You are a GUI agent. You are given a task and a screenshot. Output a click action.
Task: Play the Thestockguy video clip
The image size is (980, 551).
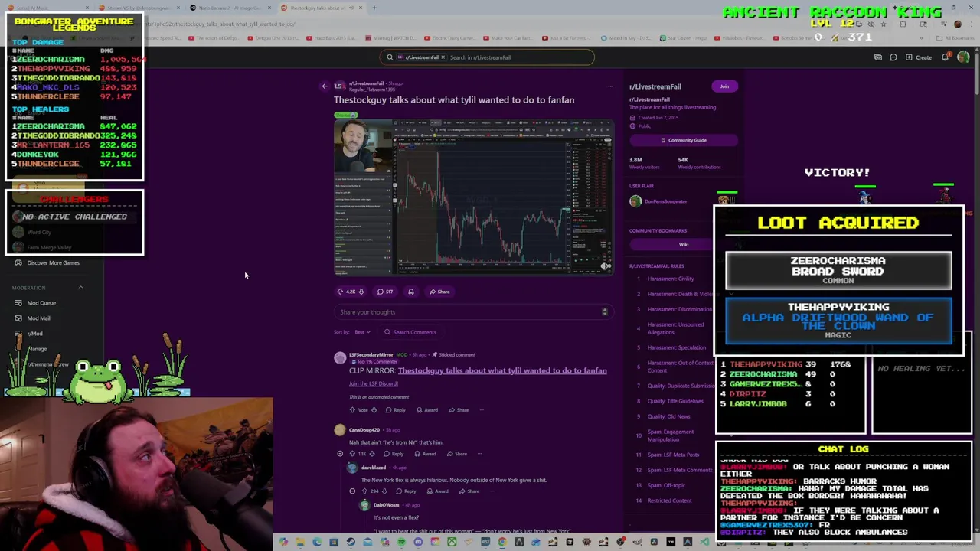pos(473,197)
